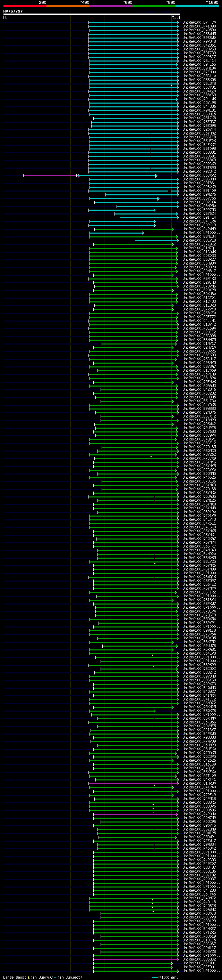Open UniRef100_C0PK19 hit
The width and height of the screenshot is (222, 980).
pyautogui.click(x=199, y=225)
